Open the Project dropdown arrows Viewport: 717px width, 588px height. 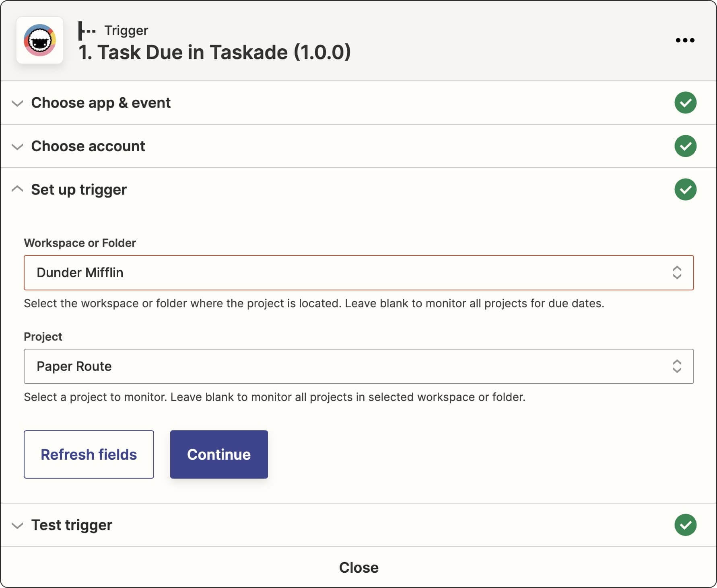(677, 366)
